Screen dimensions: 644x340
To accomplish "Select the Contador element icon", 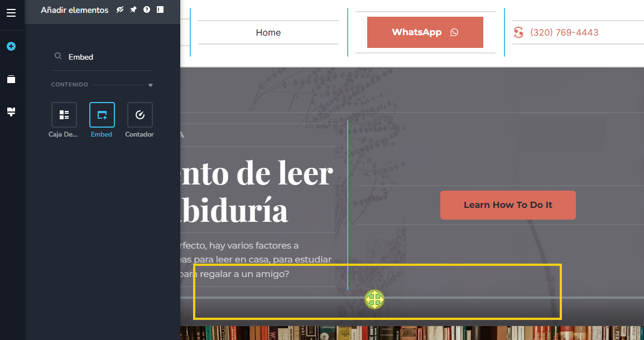I will [139, 115].
